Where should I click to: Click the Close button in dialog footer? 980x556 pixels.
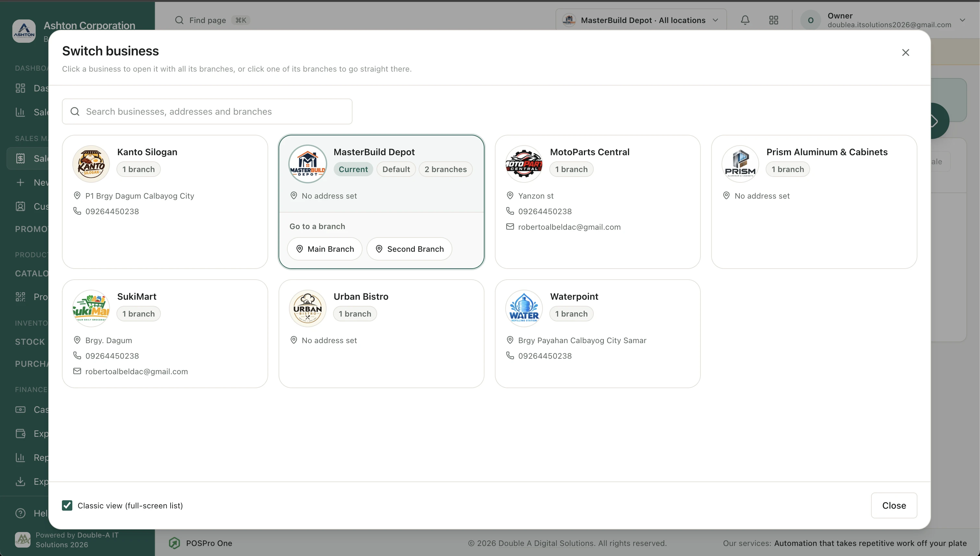894,505
